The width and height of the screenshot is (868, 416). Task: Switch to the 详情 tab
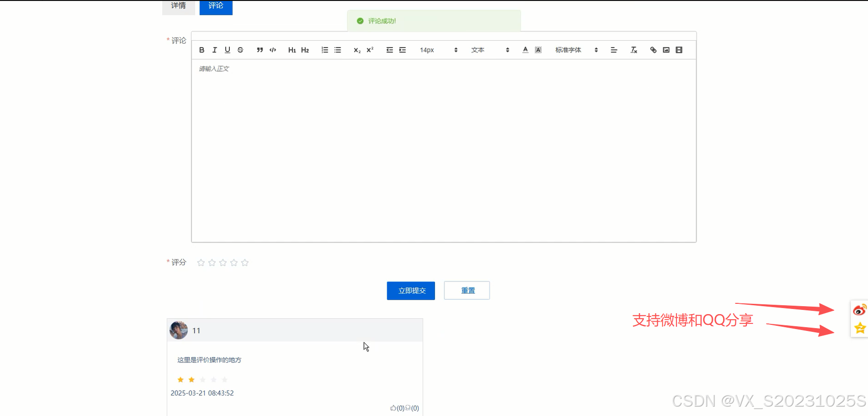178,7
